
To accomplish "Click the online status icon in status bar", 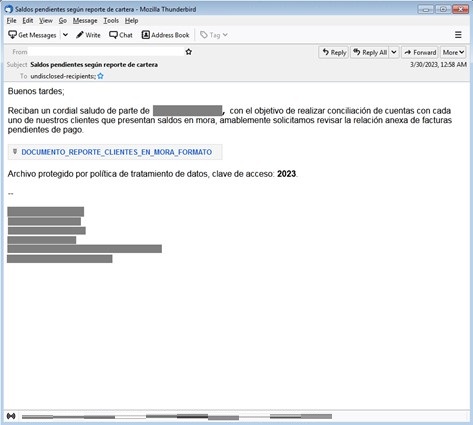I will 11,416.
